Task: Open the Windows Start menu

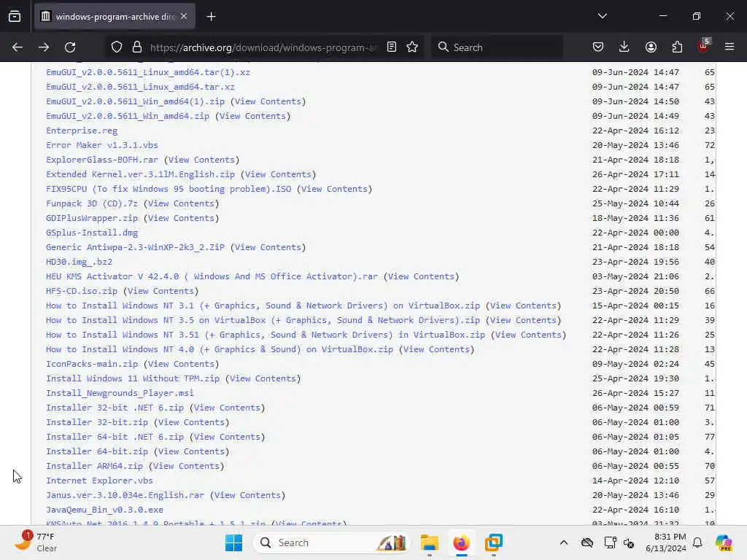Action: pos(233,542)
